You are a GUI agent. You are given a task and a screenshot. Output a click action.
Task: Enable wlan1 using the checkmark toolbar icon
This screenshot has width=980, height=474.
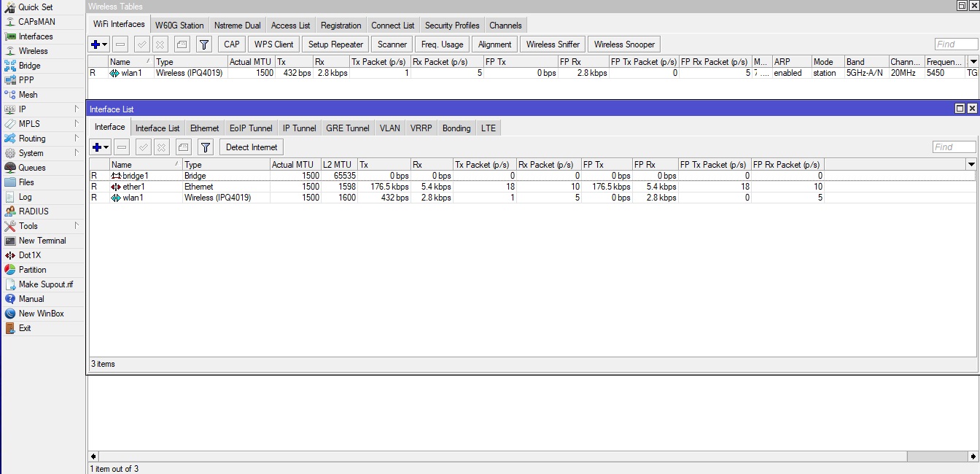click(141, 44)
